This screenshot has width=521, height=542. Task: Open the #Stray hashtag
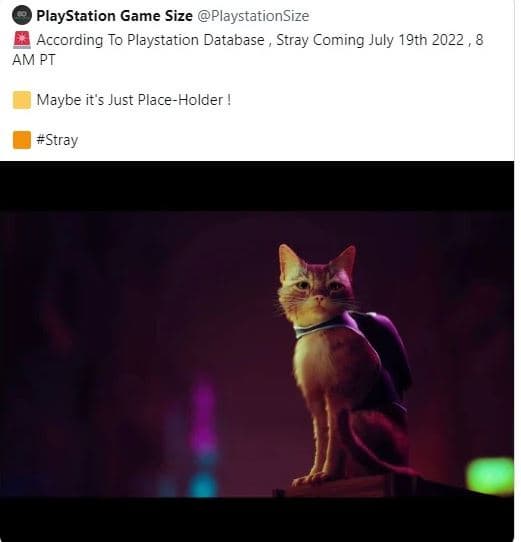57,140
